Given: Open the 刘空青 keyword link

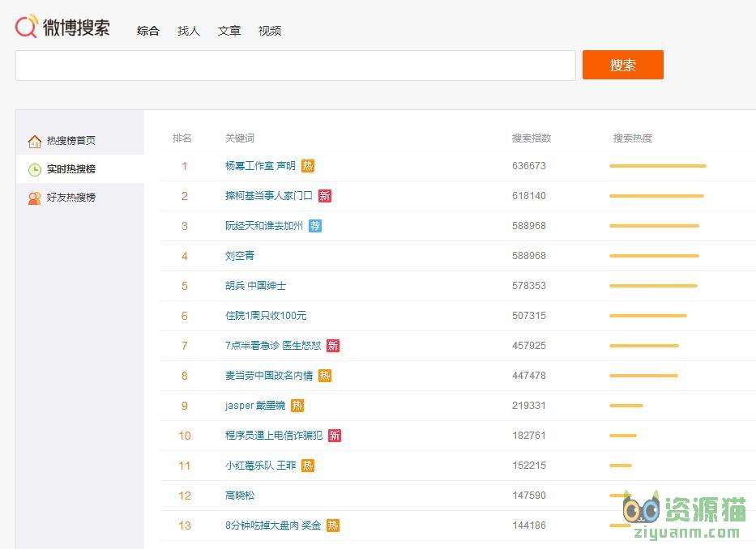Looking at the screenshot, I should tap(240, 255).
